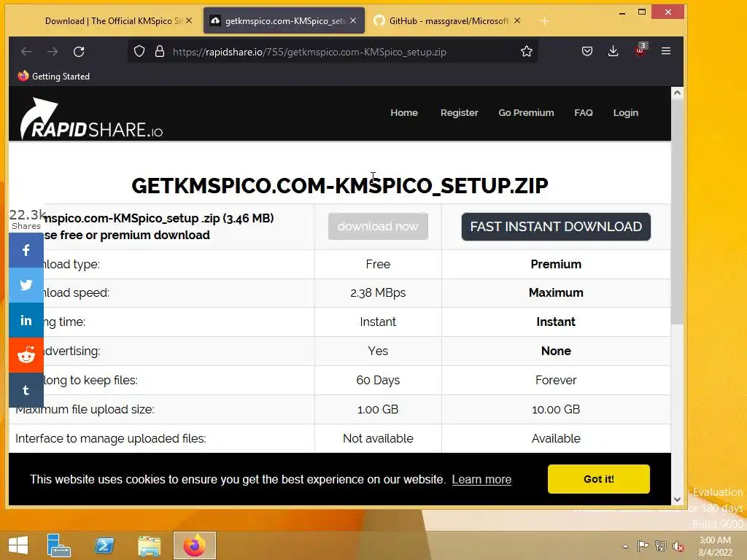Open Action Center flag tray icon
Screen dimensions: 747x560
point(643,545)
